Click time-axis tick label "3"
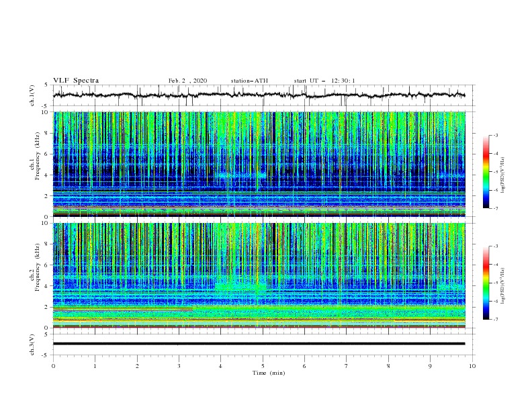 pyautogui.click(x=179, y=366)
